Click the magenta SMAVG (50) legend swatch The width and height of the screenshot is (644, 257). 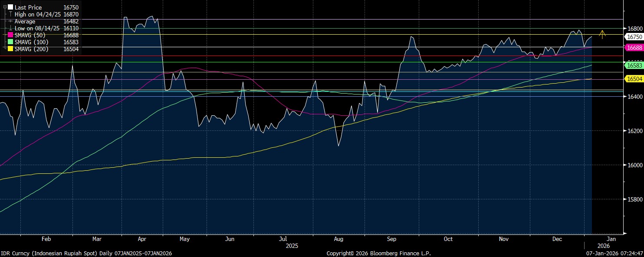click(10, 35)
